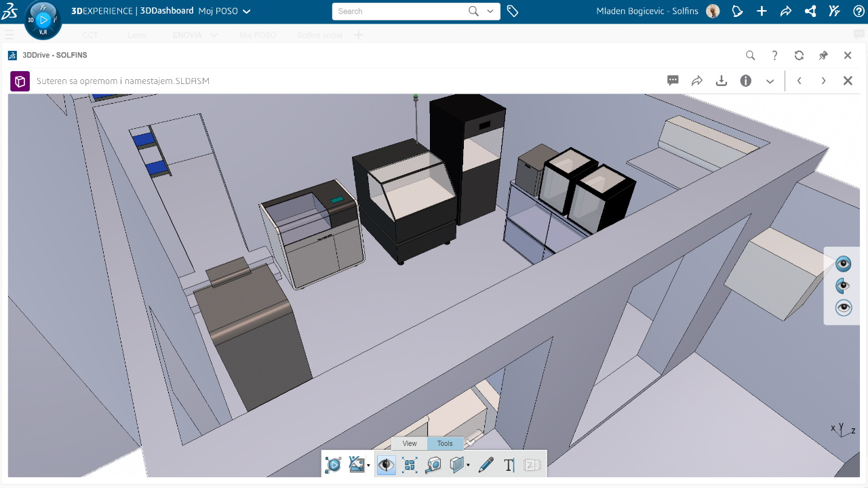Select the ink markup pencil tool
The image size is (868, 488).
486,465
